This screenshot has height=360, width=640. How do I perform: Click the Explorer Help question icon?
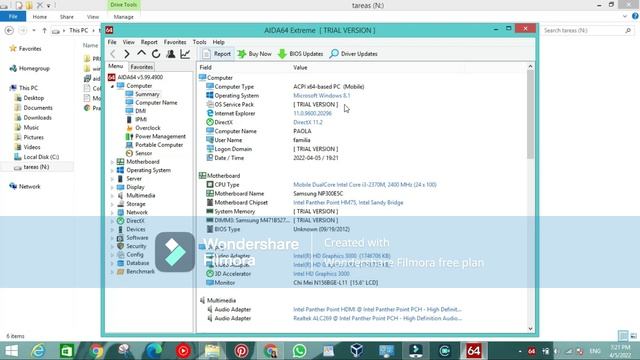[x=635, y=16]
